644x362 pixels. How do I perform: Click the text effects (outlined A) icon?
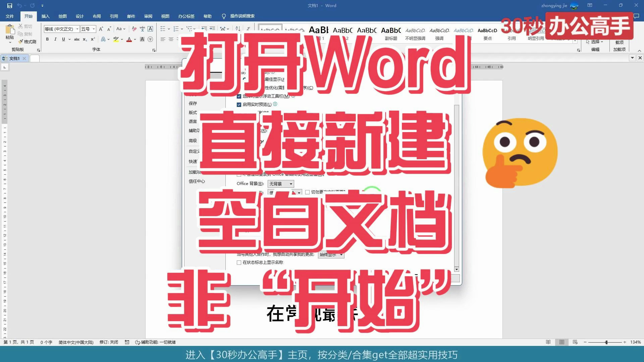(x=103, y=39)
